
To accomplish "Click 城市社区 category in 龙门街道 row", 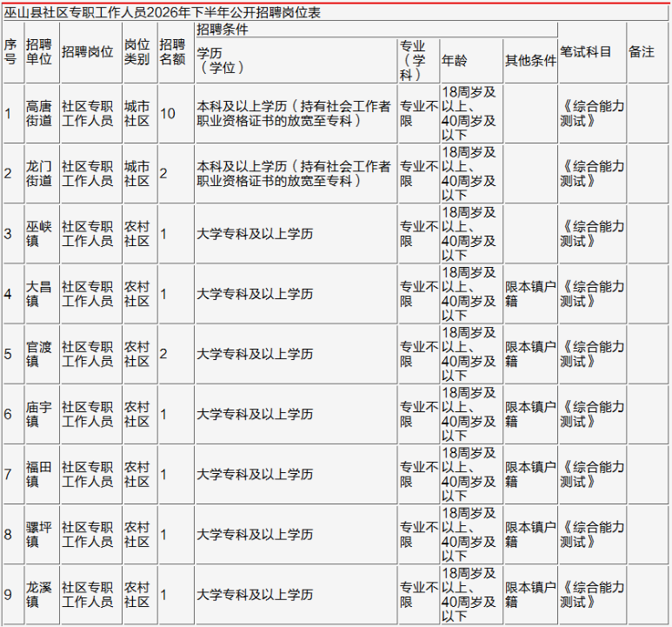I will click(x=137, y=174).
